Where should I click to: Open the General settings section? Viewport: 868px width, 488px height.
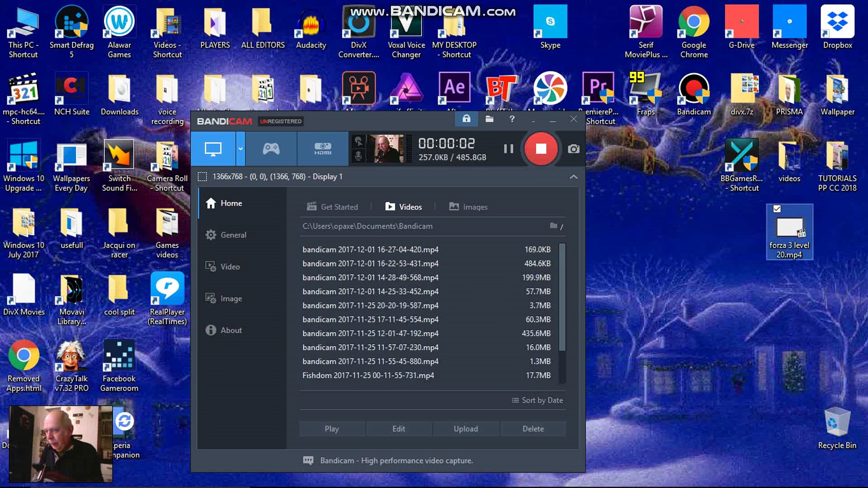point(233,235)
